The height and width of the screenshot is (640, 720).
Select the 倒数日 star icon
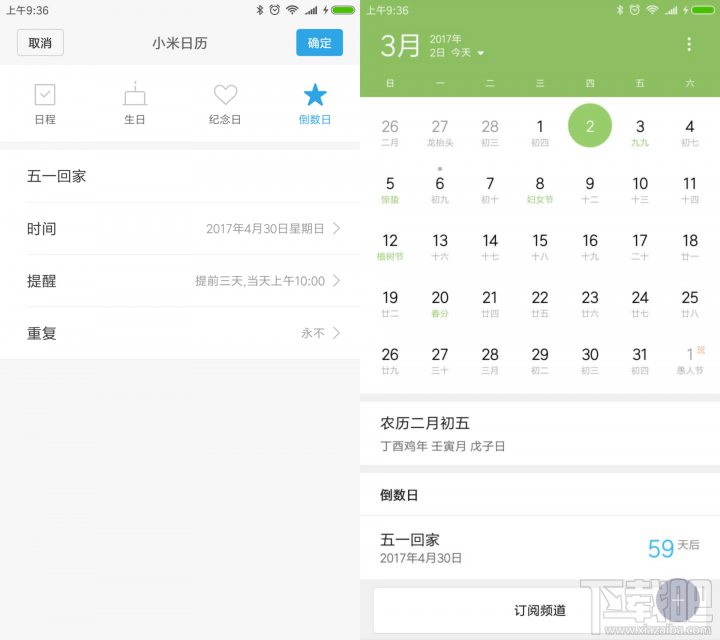click(315, 95)
